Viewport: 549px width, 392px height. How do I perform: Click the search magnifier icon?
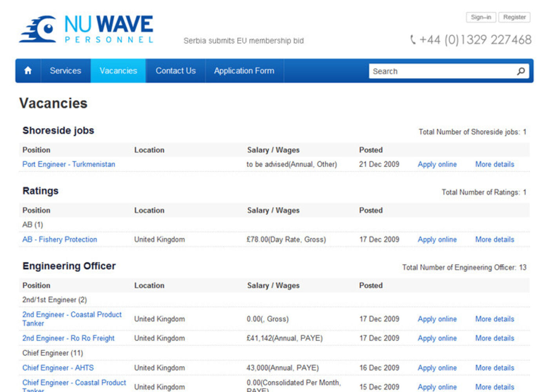pos(520,71)
